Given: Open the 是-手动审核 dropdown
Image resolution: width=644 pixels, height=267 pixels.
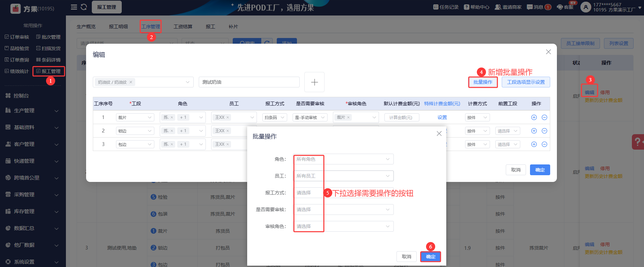Looking at the screenshot, I should [310, 117].
